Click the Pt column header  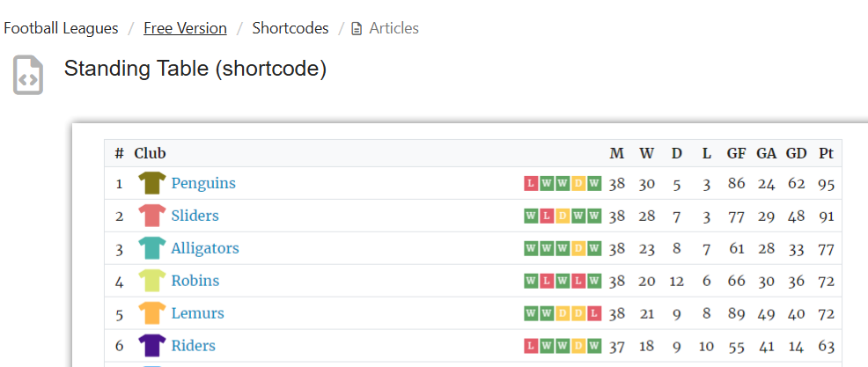826,153
